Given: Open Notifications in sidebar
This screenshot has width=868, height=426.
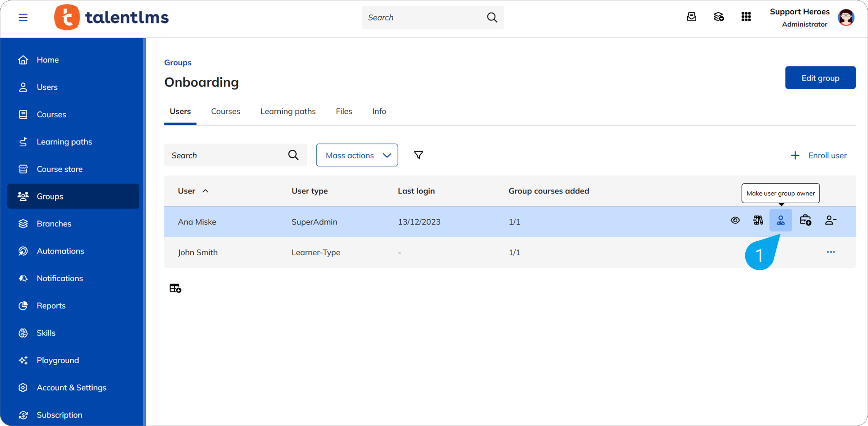Looking at the screenshot, I should point(73,278).
